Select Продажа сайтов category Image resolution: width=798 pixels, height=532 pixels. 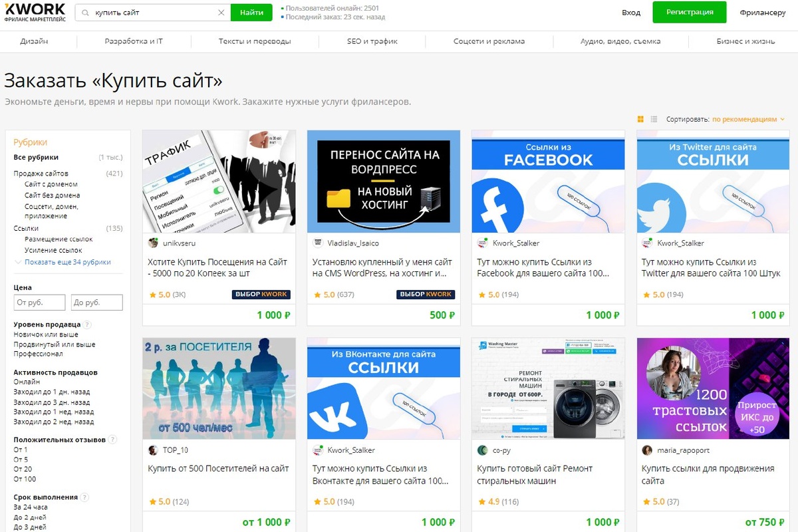(41, 174)
